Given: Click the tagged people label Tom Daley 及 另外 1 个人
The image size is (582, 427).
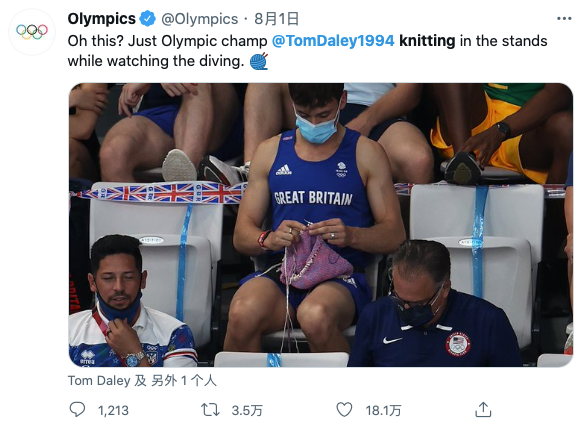Looking at the screenshot, I should (x=142, y=381).
